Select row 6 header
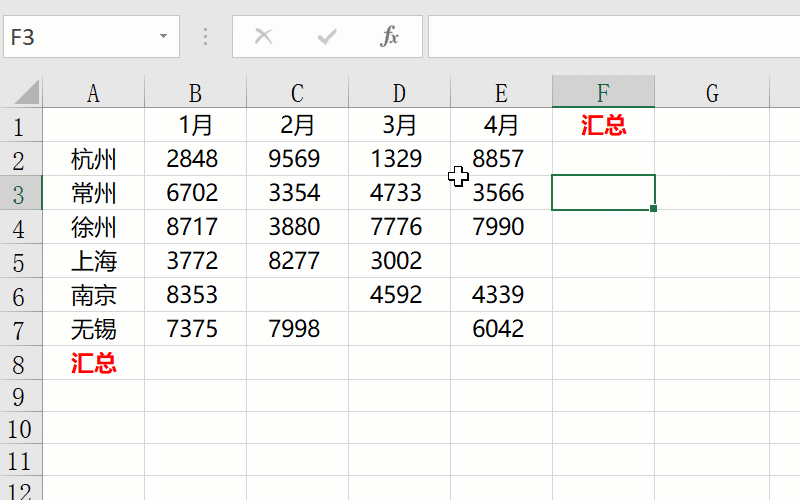 point(21,295)
